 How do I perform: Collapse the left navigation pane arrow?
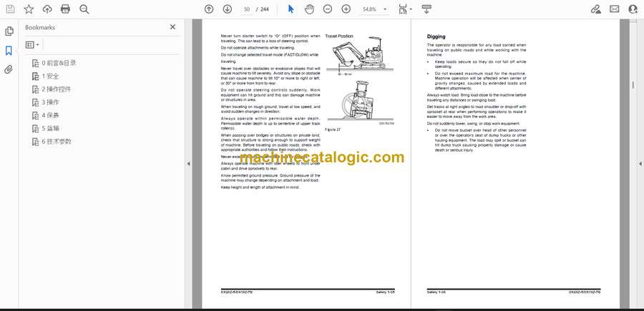[x=188, y=164]
